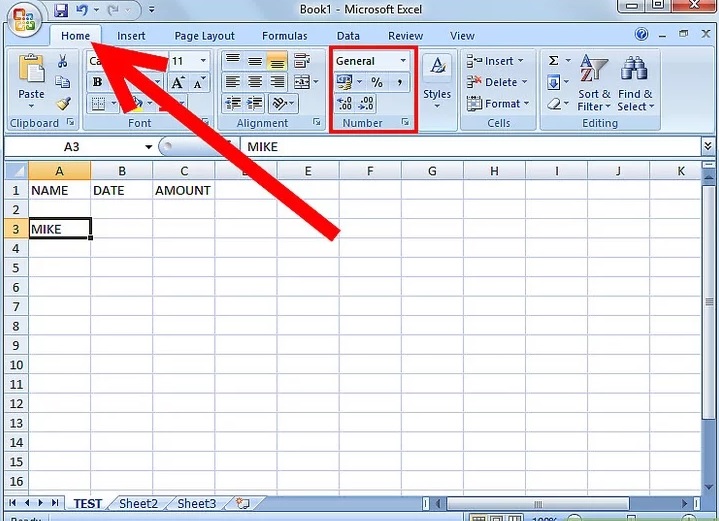Activate the Format Painter brush
Viewport: 719px width, 521px height.
[64, 104]
